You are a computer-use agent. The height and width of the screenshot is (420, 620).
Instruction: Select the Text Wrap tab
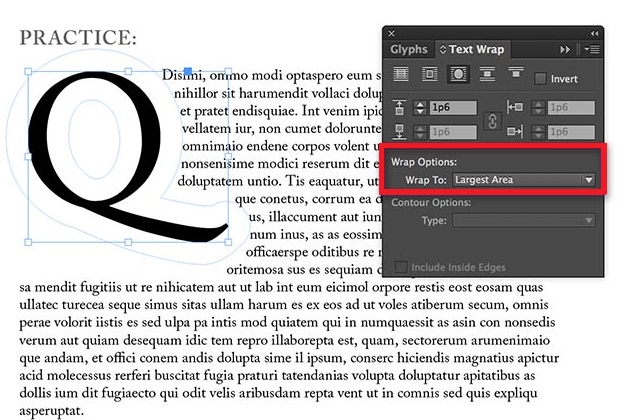click(x=474, y=49)
